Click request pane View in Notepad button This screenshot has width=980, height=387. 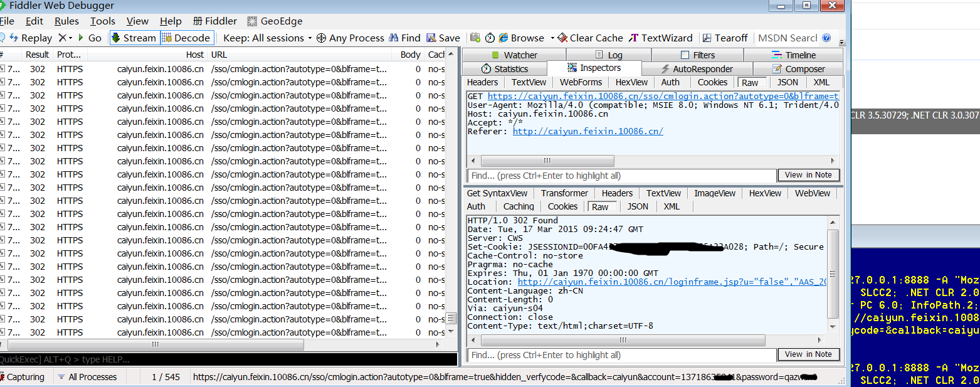[808, 175]
